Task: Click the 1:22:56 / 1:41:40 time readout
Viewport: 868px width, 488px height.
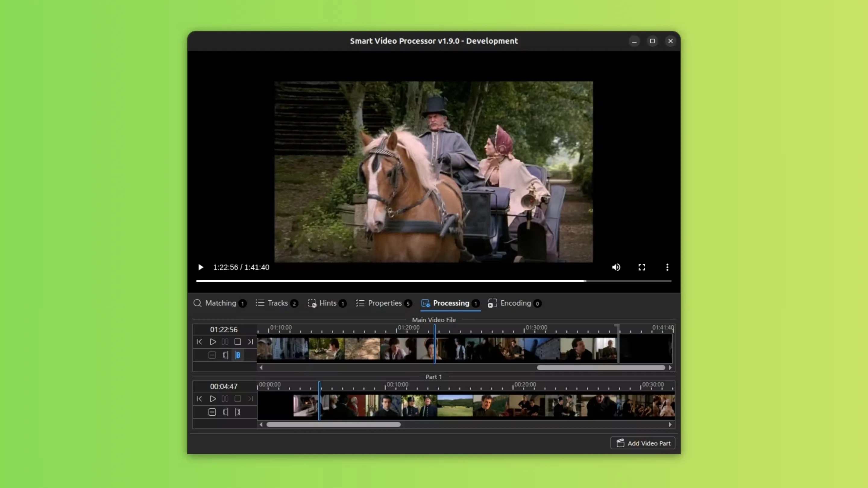Action: click(241, 267)
